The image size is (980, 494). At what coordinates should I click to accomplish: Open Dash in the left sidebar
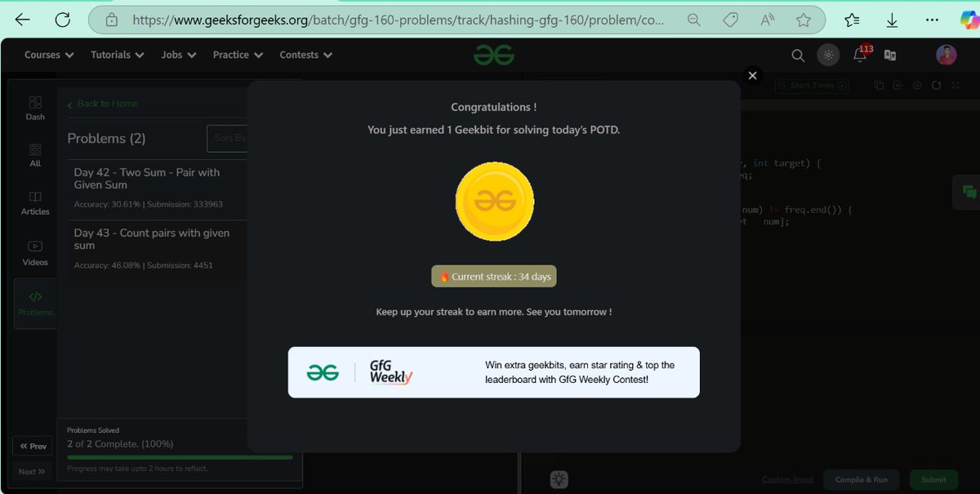coord(35,108)
